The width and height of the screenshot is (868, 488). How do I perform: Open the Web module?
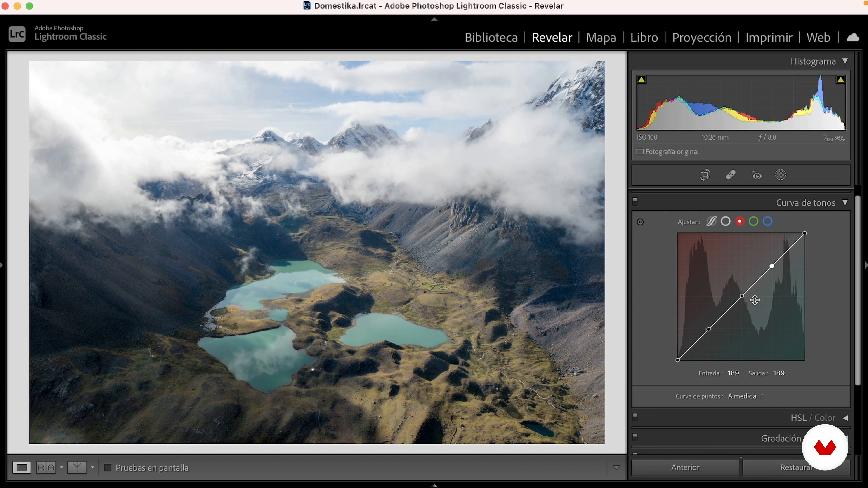818,37
